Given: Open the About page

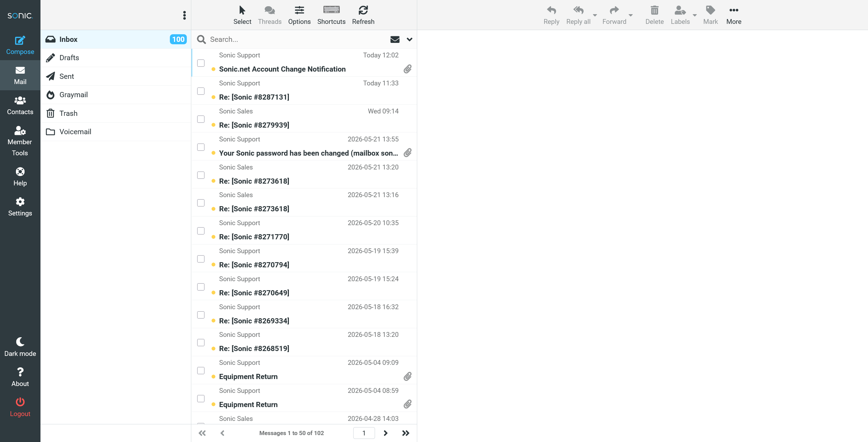Looking at the screenshot, I should tap(20, 377).
